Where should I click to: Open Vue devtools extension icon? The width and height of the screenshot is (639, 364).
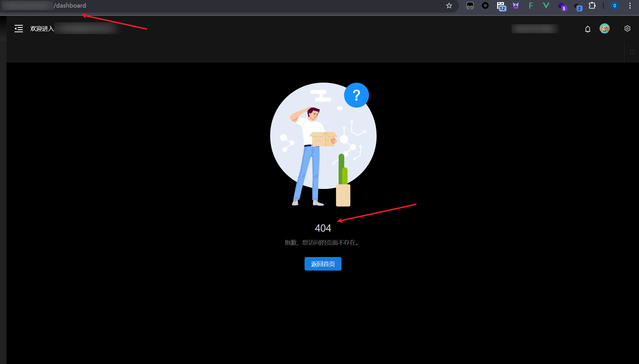pos(546,5)
